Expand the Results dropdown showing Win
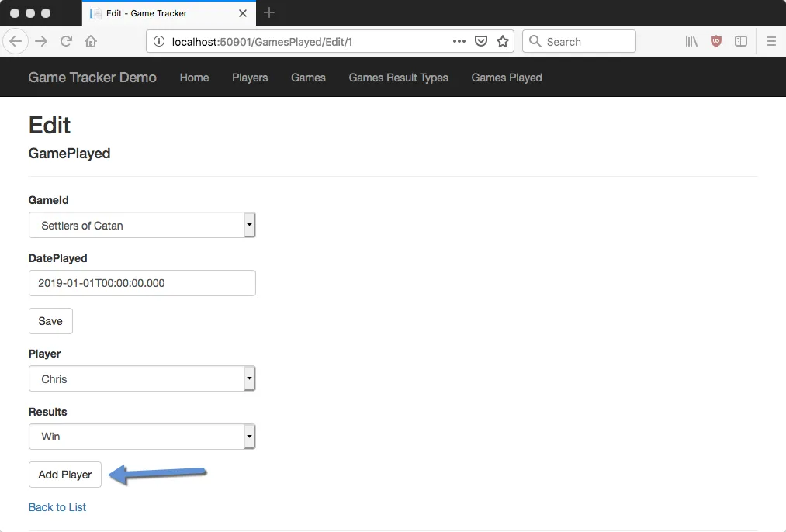786x532 pixels. pos(142,437)
